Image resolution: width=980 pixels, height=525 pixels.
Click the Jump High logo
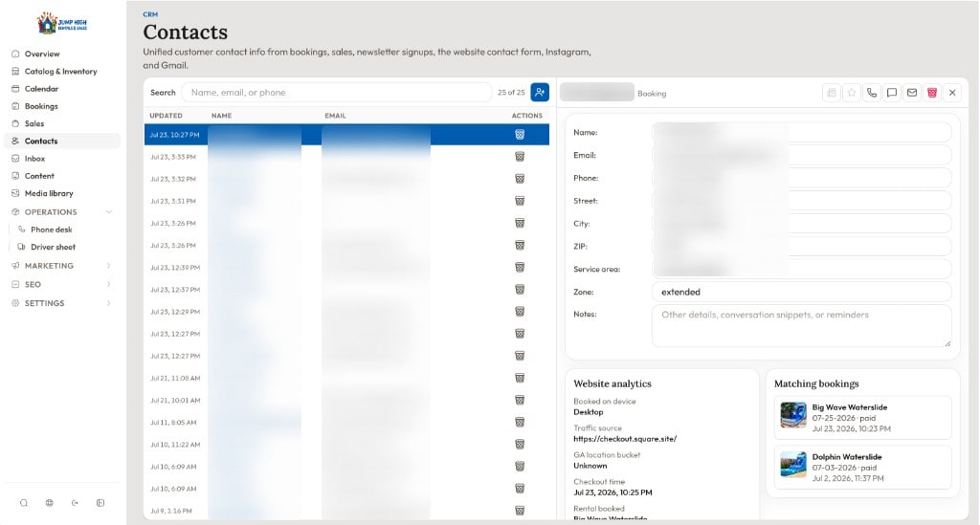[x=62, y=23]
